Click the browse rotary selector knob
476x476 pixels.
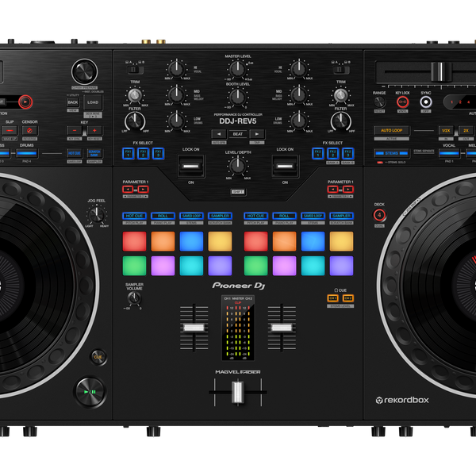(x=84, y=71)
